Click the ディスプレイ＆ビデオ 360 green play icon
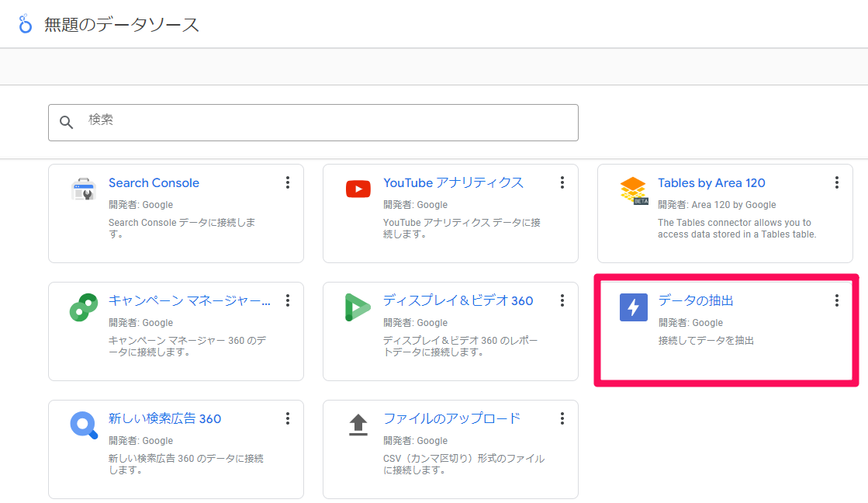 (x=357, y=307)
